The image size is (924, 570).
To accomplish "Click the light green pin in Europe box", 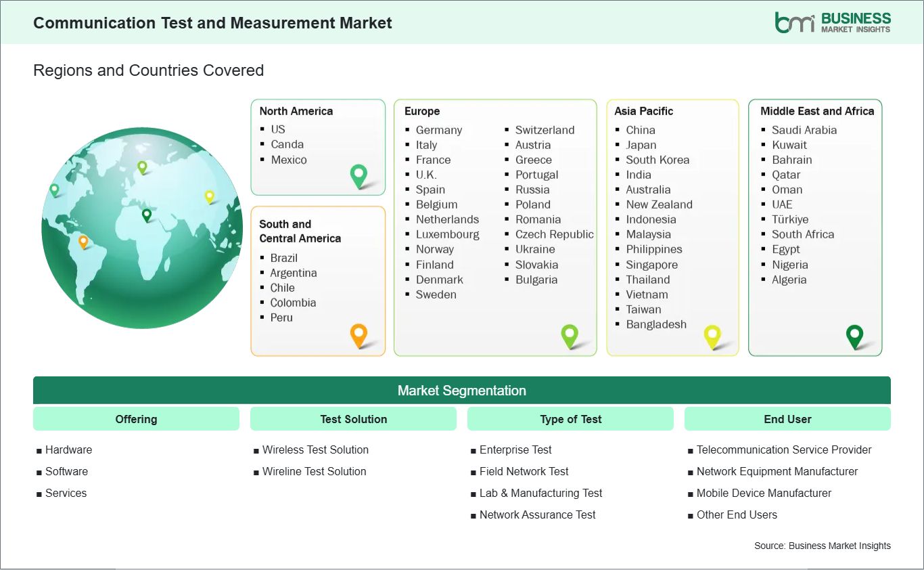I will pos(570,334).
